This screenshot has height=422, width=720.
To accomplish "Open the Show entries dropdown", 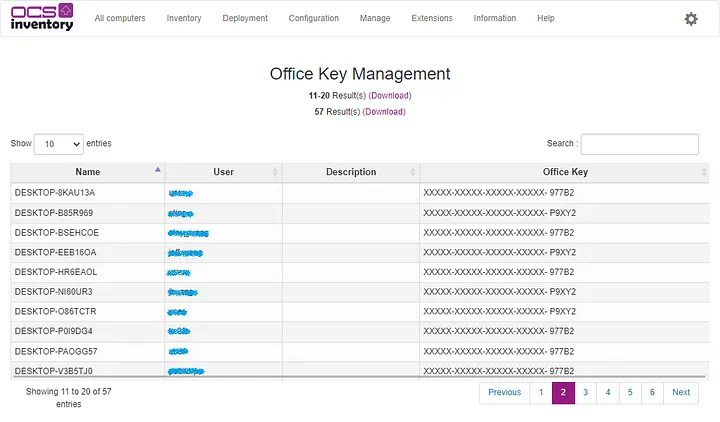I will pos(59,144).
